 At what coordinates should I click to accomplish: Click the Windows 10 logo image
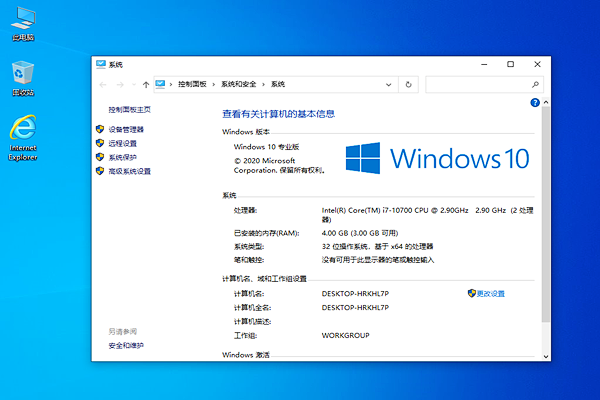437,158
